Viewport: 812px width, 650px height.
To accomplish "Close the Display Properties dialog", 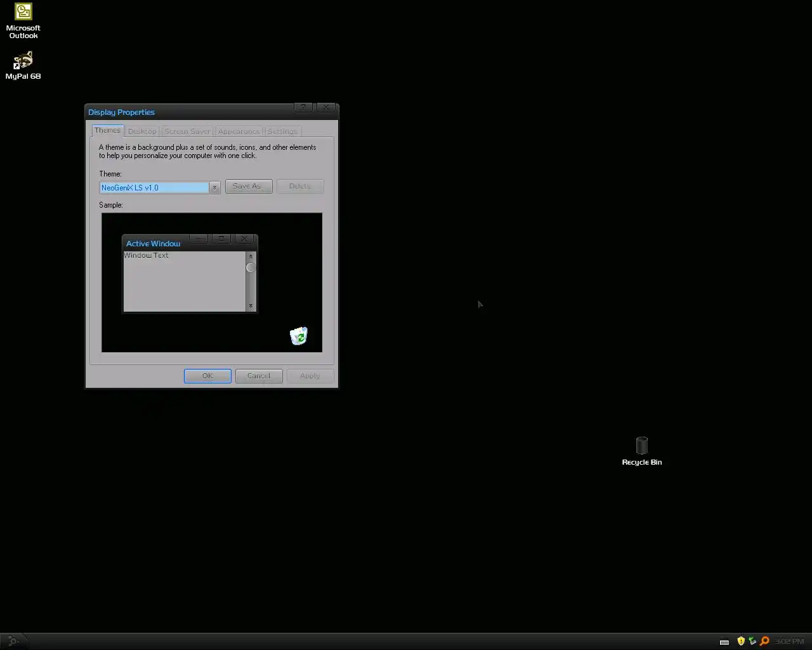I will (325, 107).
